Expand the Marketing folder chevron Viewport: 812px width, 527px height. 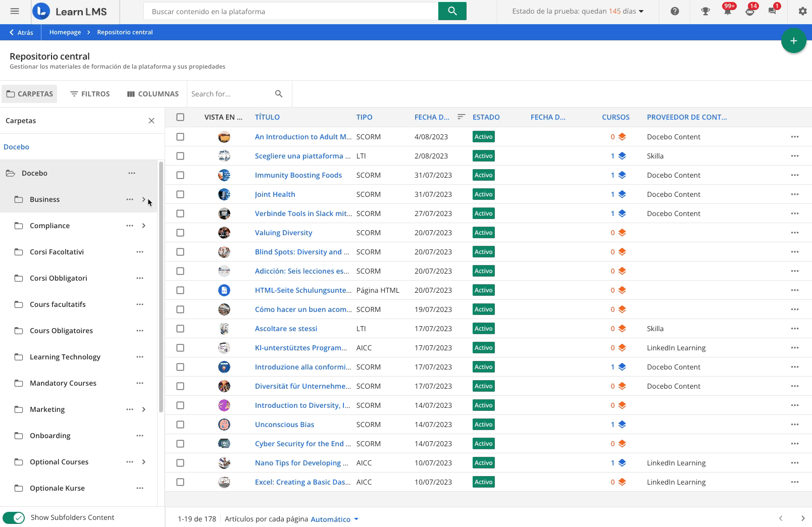tap(144, 409)
